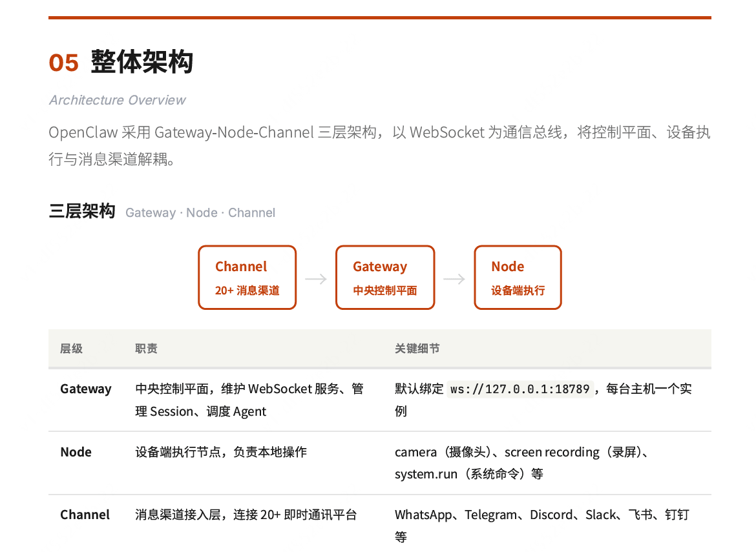This screenshot has width=756, height=552.
Task: Click the 设备端执行节点 description cell
Action: [x=221, y=452]
